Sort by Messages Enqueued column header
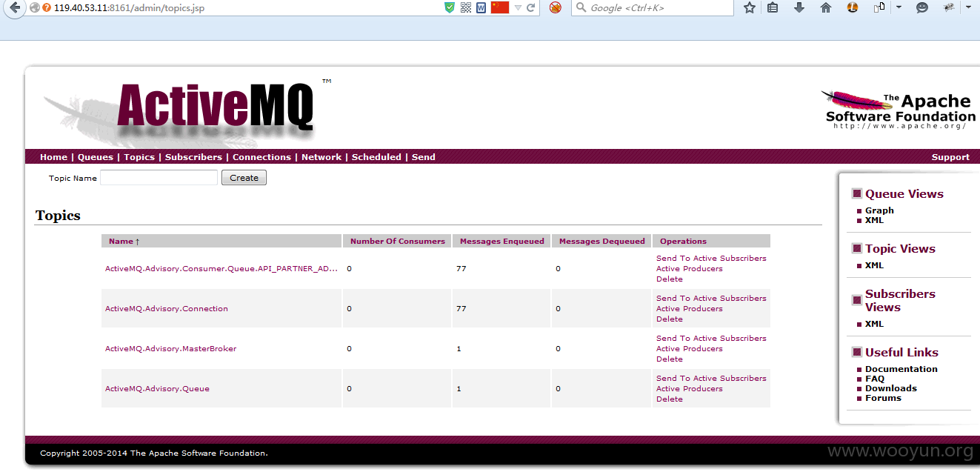This screenshot has height=472, width=980. [502, 241]
